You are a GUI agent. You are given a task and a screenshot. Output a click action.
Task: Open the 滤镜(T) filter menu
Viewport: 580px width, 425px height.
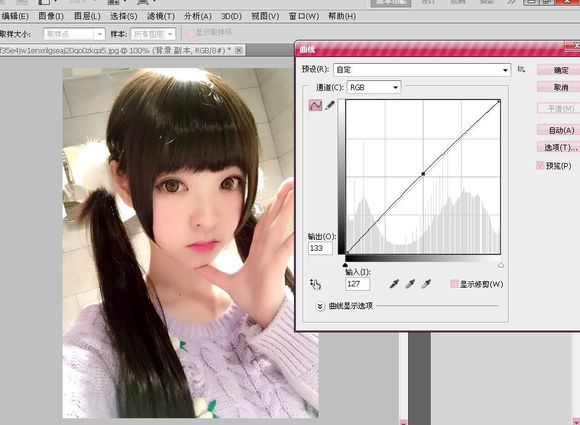[x=161, y=16]
